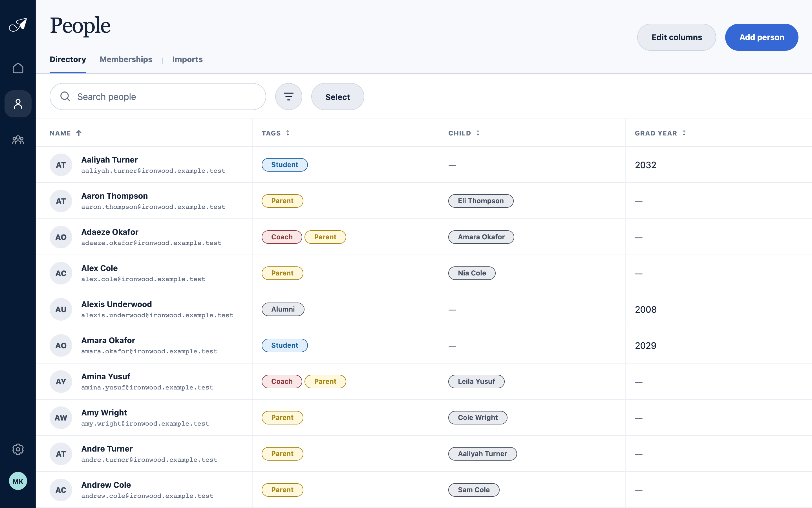
Task: Click the Select button
Action: click(337, 97)
